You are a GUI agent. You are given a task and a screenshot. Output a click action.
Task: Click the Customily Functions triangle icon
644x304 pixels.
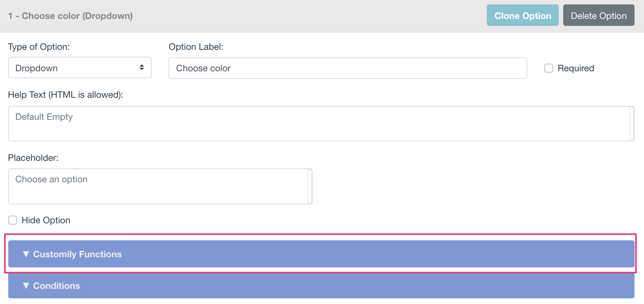(26, 254)
